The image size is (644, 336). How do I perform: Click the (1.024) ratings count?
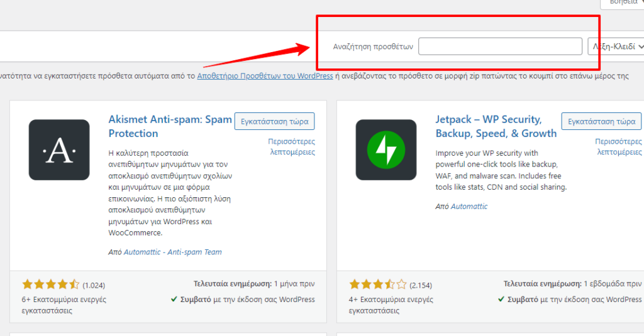tap(94, 285)
